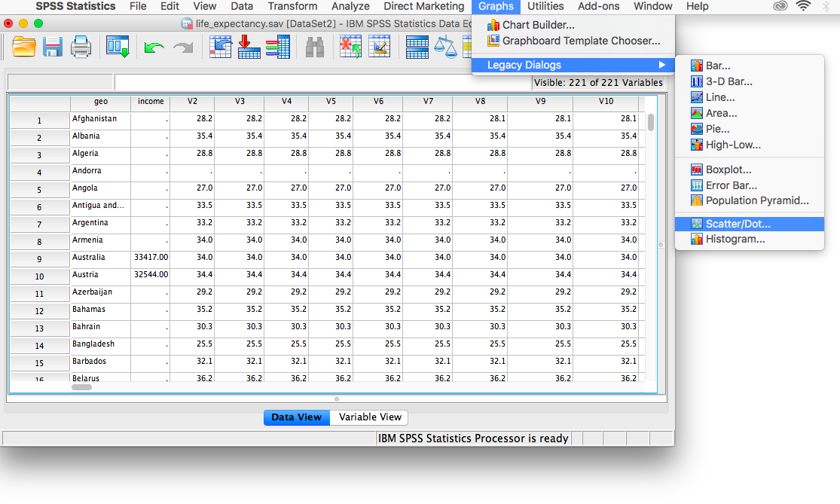The height and width of the screenshot is (504, 840).
Task: Click the Open data document folder icon
Action: click(24, 47)
